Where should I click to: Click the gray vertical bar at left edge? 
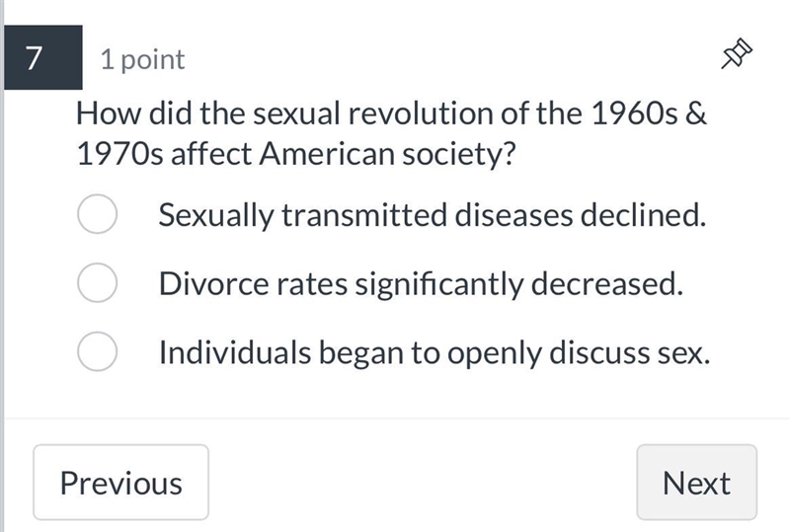2,266
